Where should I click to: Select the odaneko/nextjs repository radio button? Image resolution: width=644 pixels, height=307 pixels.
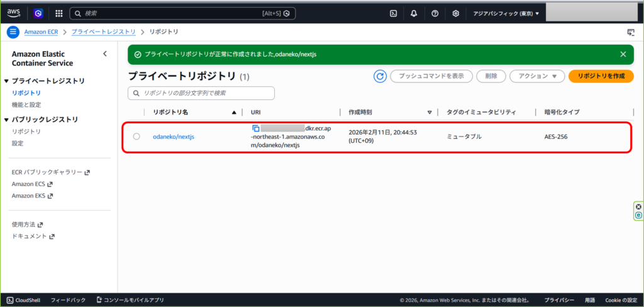136,137
